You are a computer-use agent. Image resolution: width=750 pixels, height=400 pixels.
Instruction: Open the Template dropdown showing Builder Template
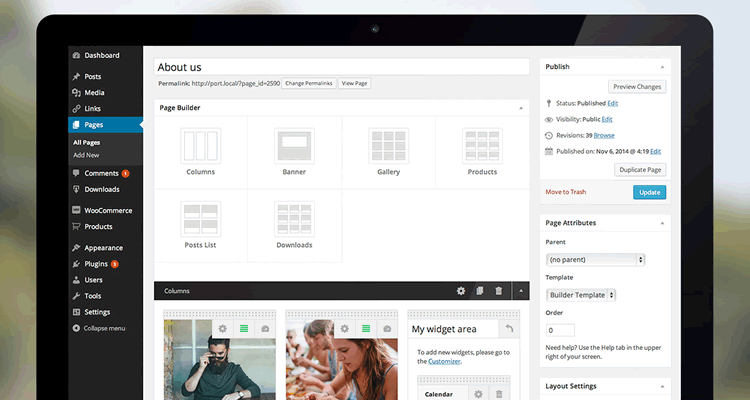(581, 295)
